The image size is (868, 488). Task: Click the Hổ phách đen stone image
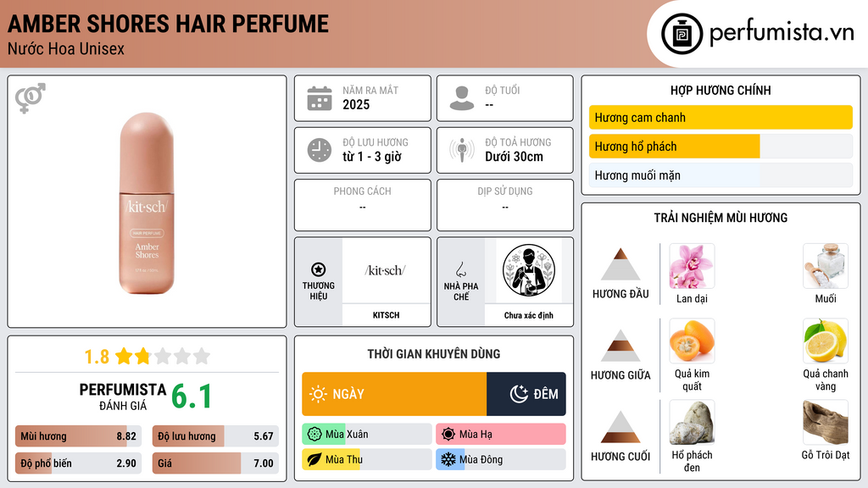click(x=692, y=423)
